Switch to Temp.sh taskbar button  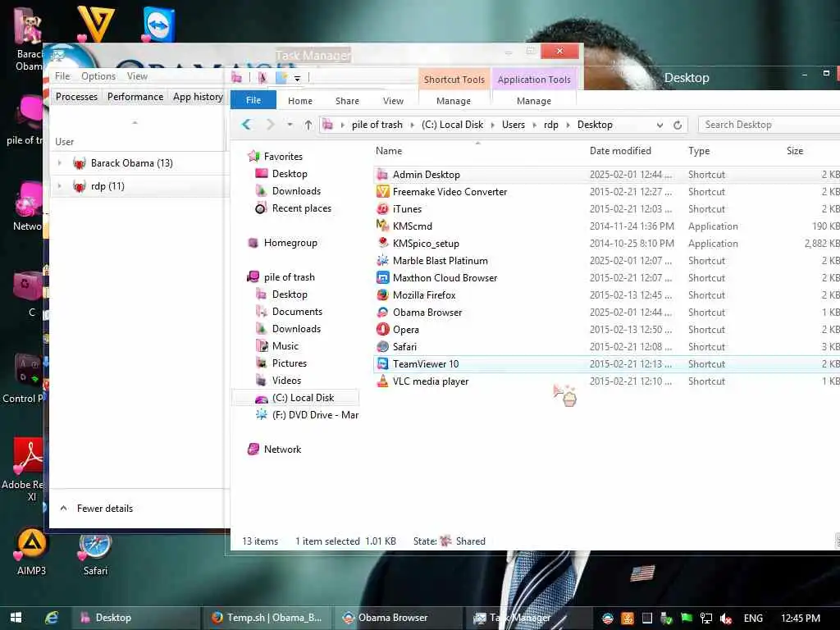[267, 618]
